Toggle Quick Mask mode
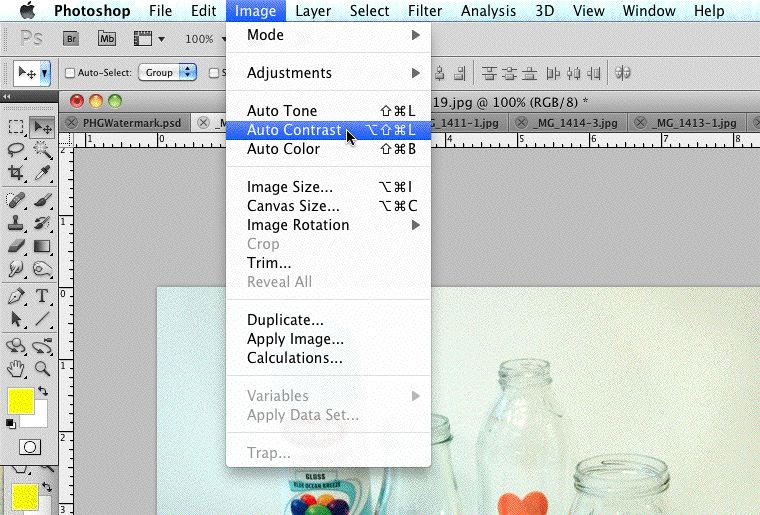The height and width of the screenshot is (515, 760). [30, 447]
